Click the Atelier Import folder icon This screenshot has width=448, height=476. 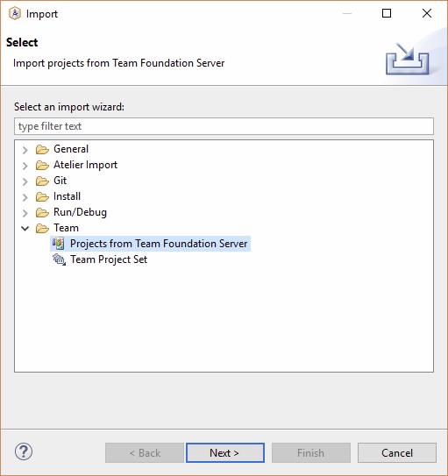[x=42, y=165]
